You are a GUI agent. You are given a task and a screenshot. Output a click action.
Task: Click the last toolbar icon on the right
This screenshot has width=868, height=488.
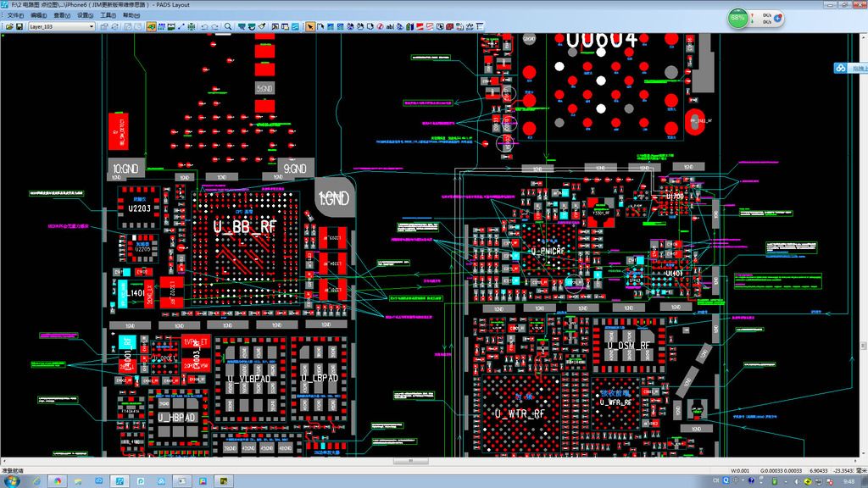(480, 26)
